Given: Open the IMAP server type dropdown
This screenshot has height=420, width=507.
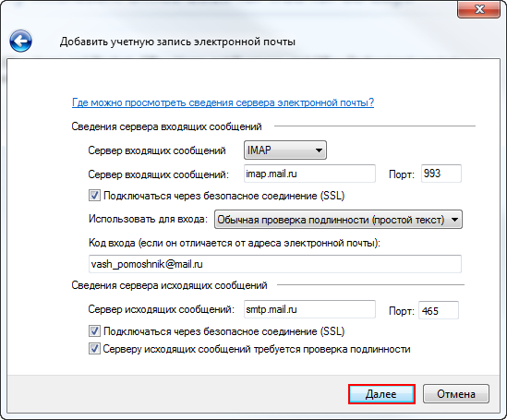Looking at the screenshot, I should (284, 150).
